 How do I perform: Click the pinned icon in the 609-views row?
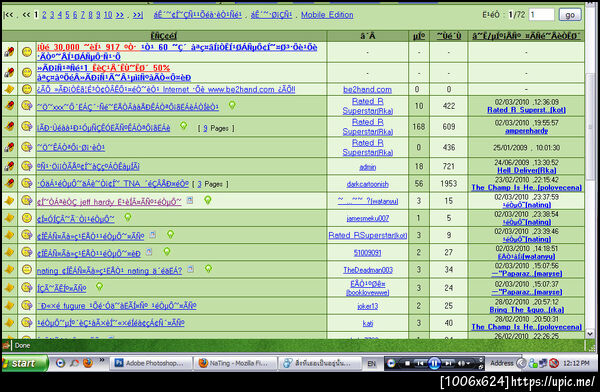point(9,126)
